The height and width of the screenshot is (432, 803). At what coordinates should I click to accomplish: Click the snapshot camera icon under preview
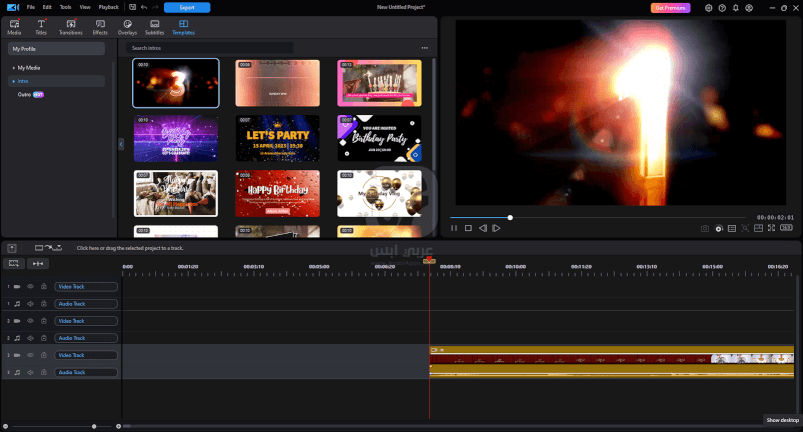click(705, 228)
